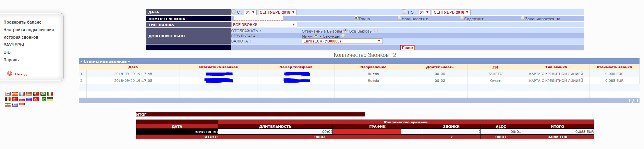Open the 'ПО' end month dropdown
The height and width of the screenshot is (149, 644).
(x=451, y=12)
